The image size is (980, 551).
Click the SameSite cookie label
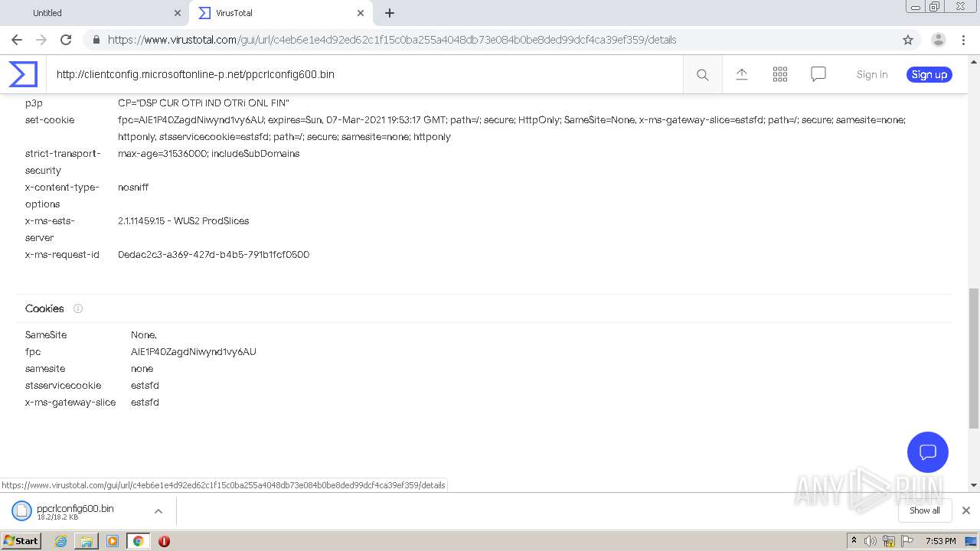[x=46, y=334]
